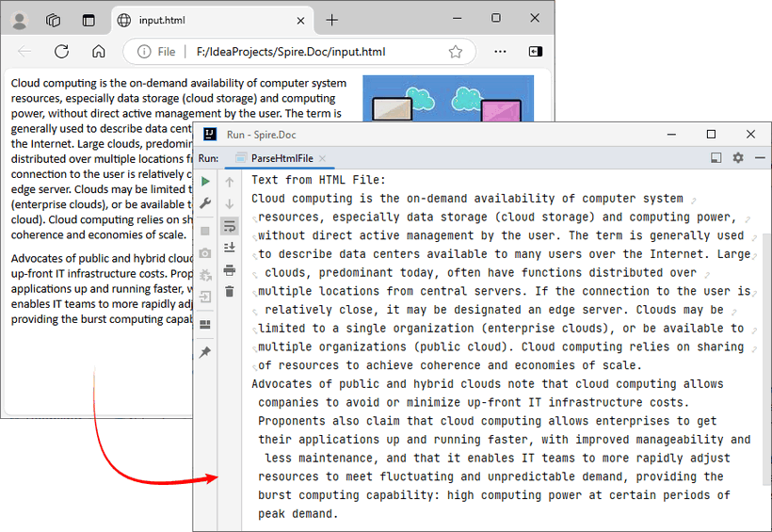Add page to favorites with star icon
772x532 pixels.
pyautogui.click(x=456, y=51)
